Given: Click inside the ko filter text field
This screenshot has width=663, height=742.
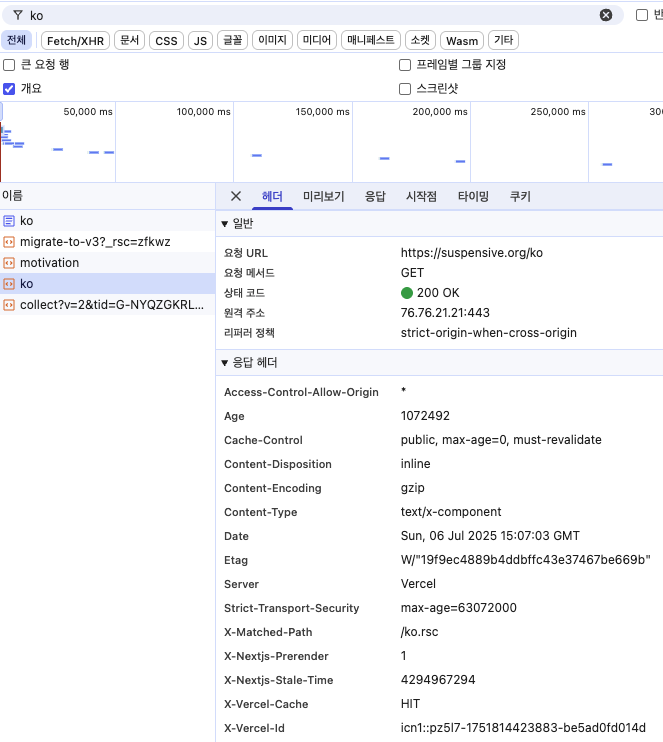Looking at the screenshot, I should pos(300,15).
